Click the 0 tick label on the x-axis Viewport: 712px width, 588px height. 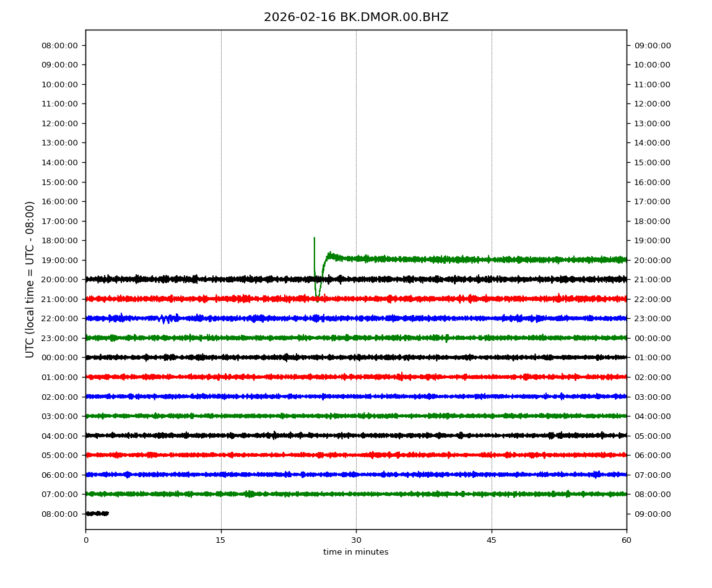tap(86, 540)
